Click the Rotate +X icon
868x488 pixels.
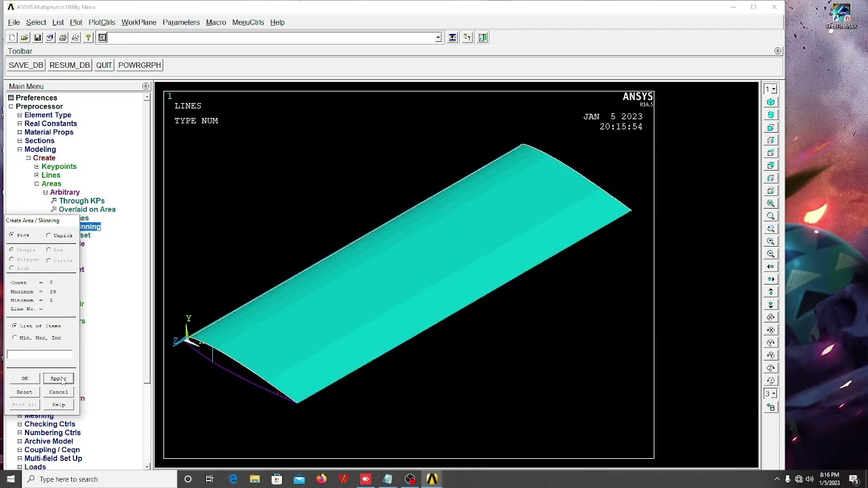click(x=771, y=317)
